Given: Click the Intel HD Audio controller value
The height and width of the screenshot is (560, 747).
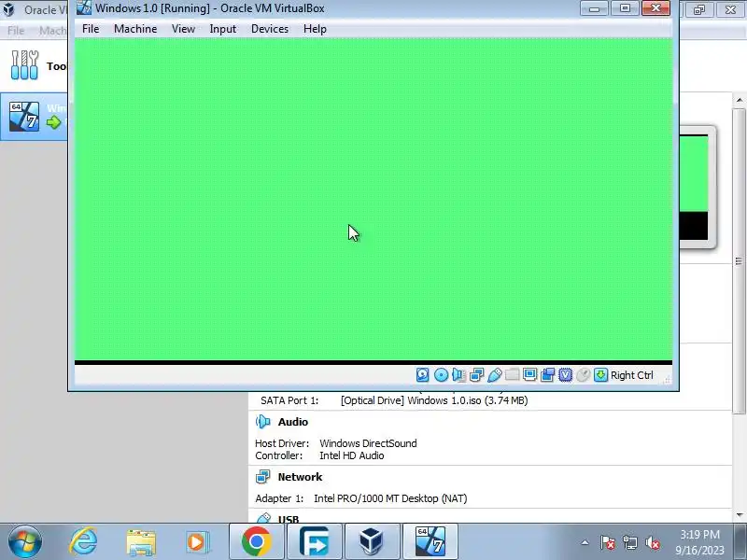Looking at the screenshot, I should pos(352,455).
